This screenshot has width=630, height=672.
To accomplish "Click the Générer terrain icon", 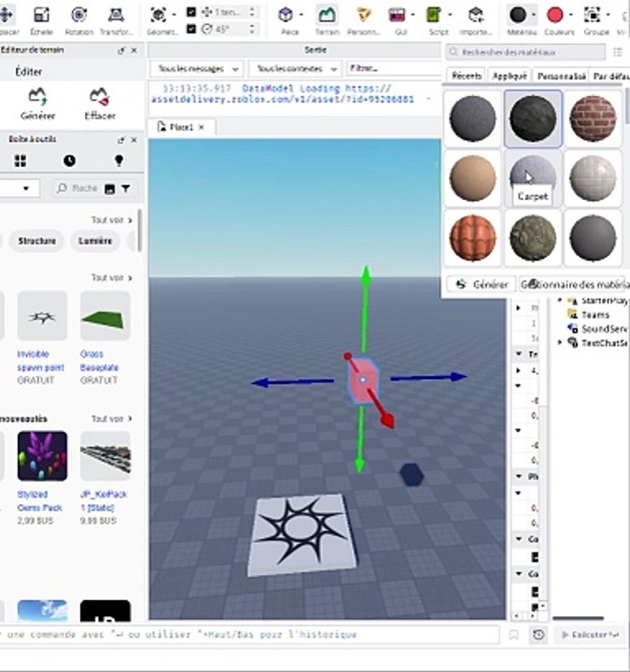I will 37,104.
